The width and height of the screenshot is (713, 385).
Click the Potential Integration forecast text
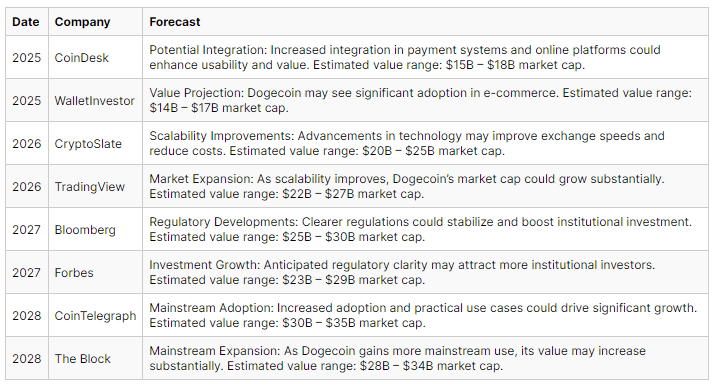pos(405,57)
